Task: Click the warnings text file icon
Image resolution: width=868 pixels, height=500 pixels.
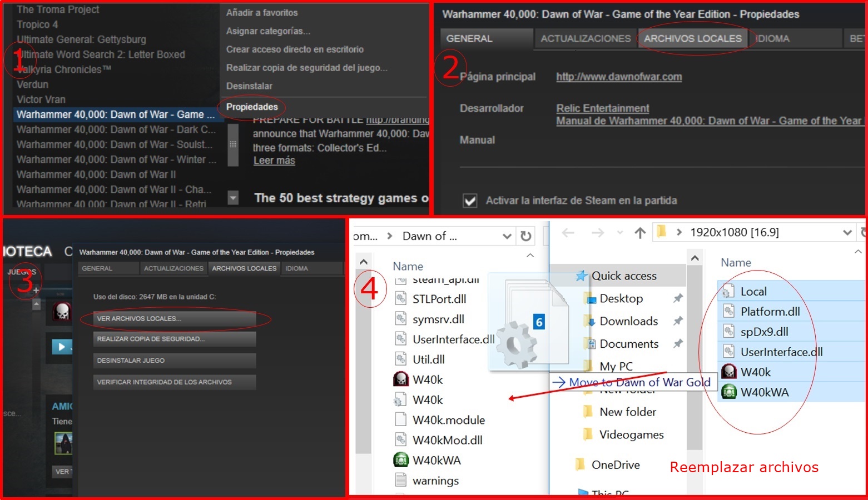Action: tap(400, 481)
